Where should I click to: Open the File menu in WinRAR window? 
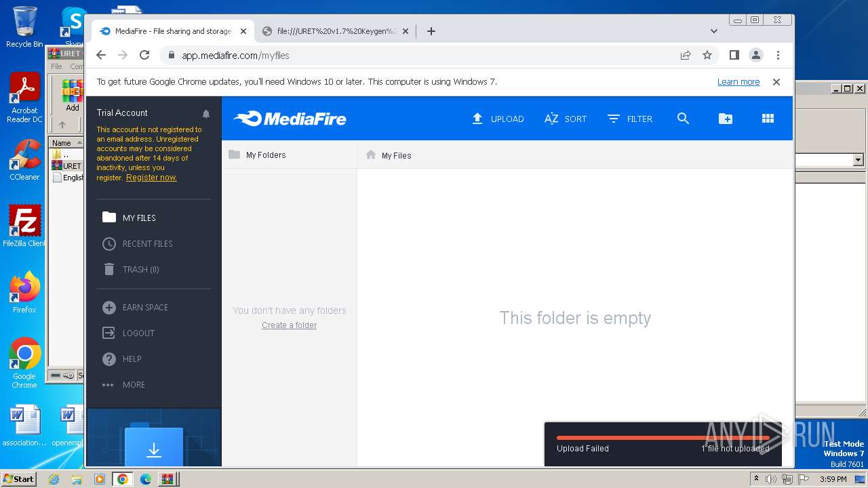(57, 66)
